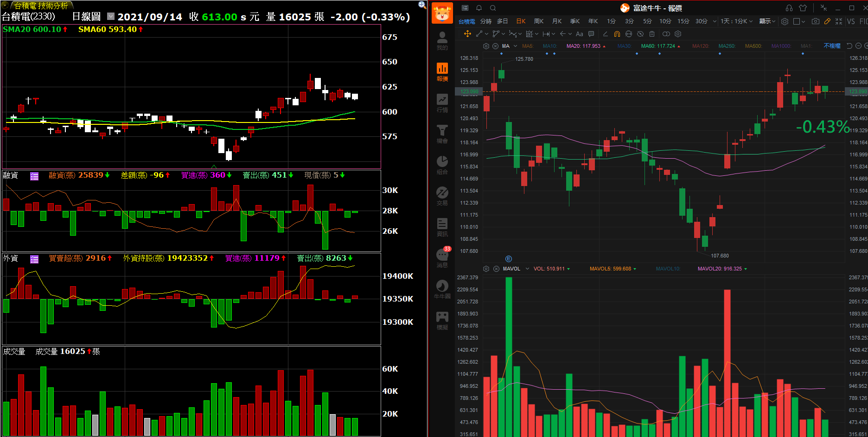868x437 pixels.
Task: Select the 日K daily candlestick tab
Action: pos(521,21)
